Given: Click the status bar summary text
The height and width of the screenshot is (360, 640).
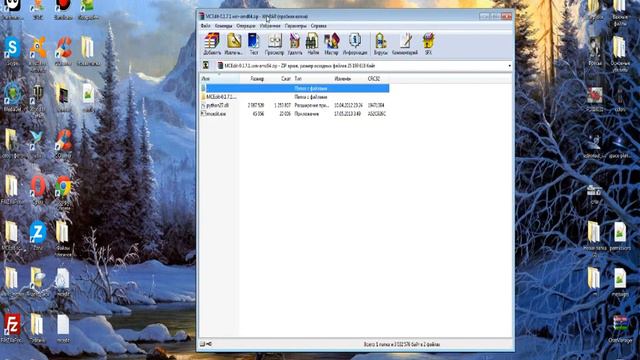Looking at the screenshot, I should (x=402, y=344).
